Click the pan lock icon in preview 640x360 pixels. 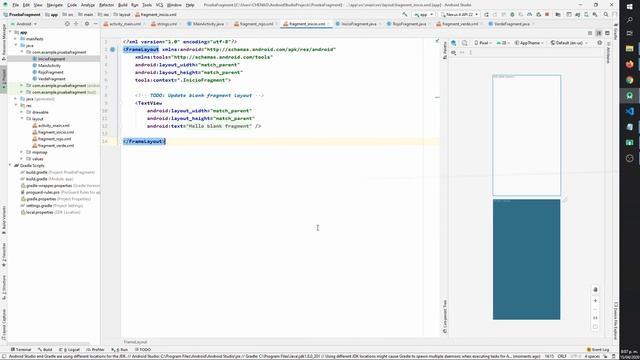pos(595,289)
